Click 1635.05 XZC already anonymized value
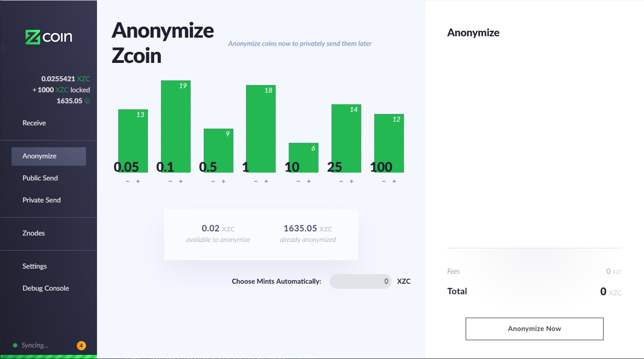This screenshot has height=359, width=644. pyautogui.click(x=308, y=228)
